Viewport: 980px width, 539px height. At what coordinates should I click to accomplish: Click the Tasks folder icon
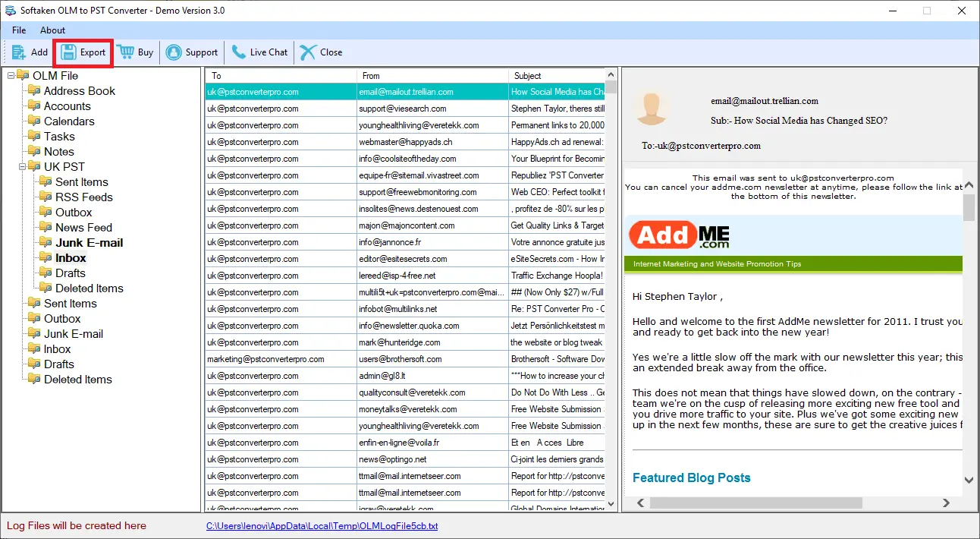[33, 137]
